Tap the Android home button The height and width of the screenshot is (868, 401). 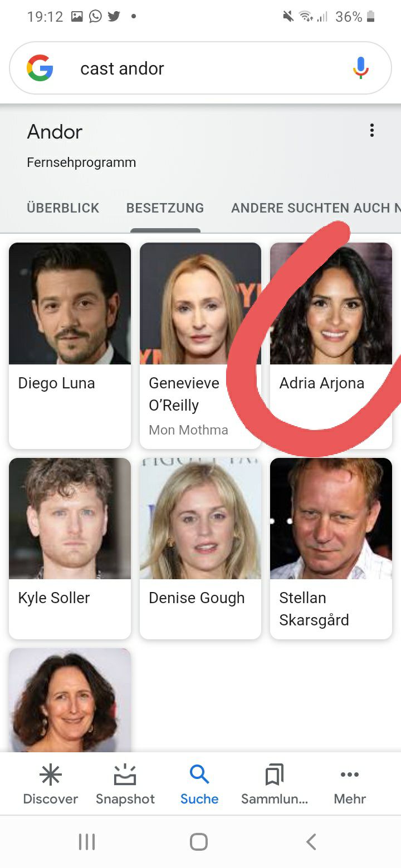[x=199, y=841]
